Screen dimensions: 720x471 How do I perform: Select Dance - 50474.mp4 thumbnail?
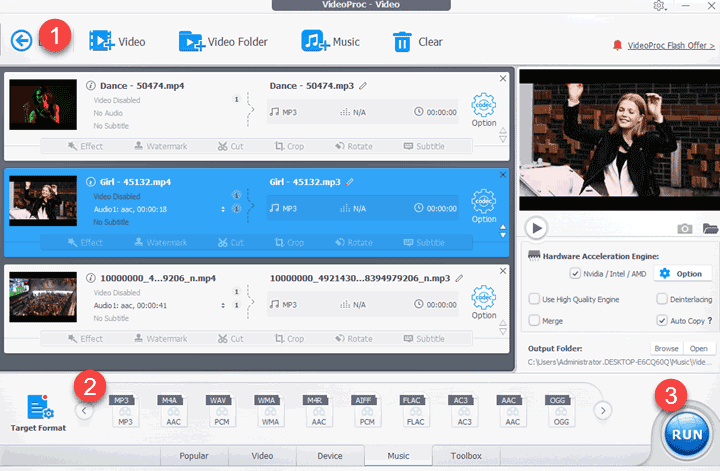tap(43, 105)
